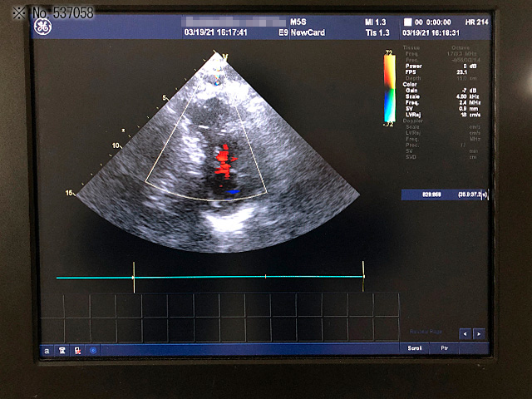Click the red color flow jet in image
The image size is (532, 399).
[224, 161]
